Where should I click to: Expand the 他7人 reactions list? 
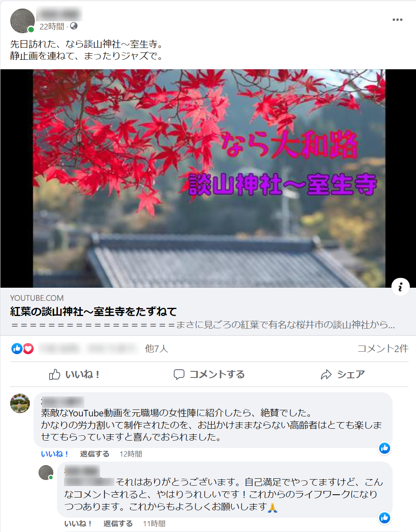[x=157, y=348]
